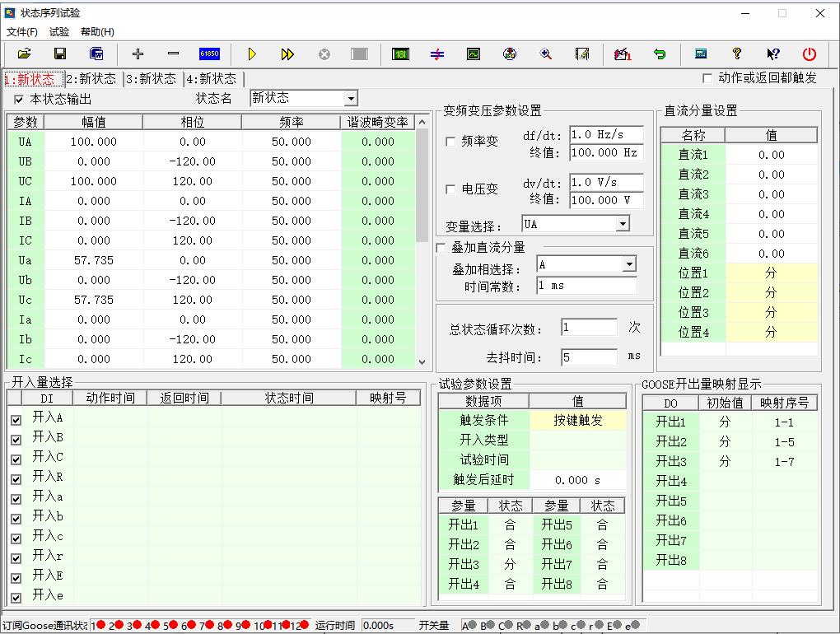Open the 试验 menu
Image resolution: width=840 pixels, height=634 pixels.
pos(59,32)
